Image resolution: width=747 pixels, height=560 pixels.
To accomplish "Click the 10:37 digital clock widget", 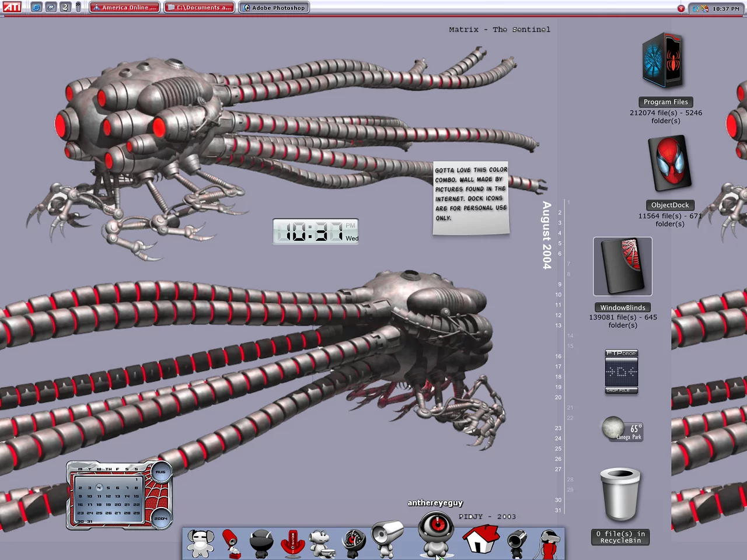I will 316,232.
